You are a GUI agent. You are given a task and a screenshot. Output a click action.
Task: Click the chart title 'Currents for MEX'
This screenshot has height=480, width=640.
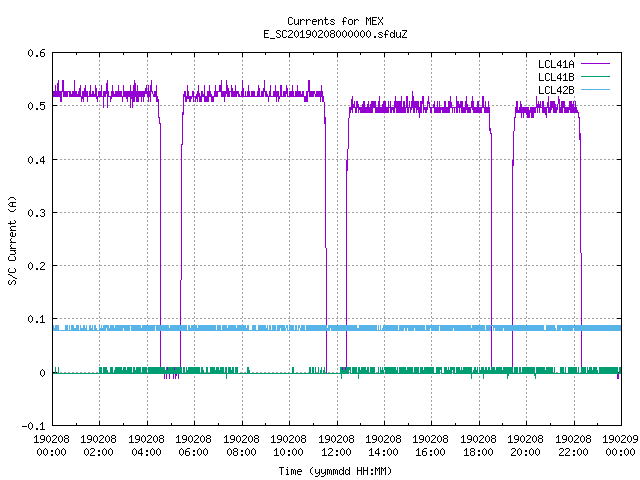point(335,21)
